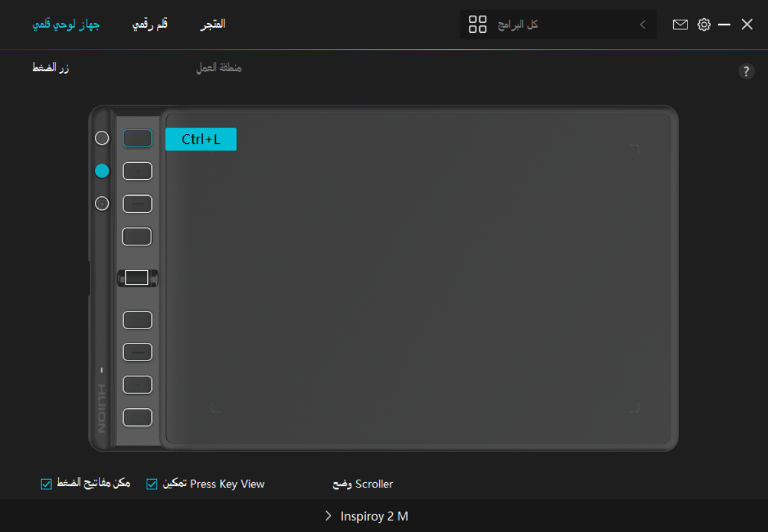Image resolution: width=768 pixels, height=532 pixels.
Task: Switch to the منطقة العمل sub-tab
Action: point(219,68)
